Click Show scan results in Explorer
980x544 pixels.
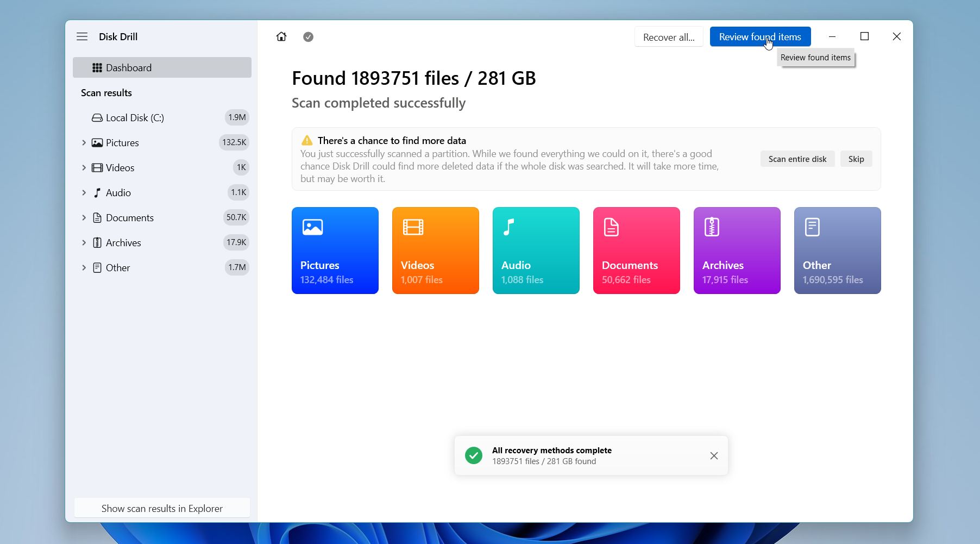pos(162,508)
